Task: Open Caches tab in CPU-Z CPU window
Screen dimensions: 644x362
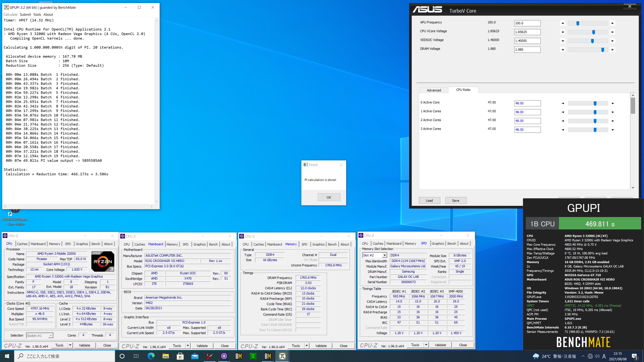Action: 22,244
